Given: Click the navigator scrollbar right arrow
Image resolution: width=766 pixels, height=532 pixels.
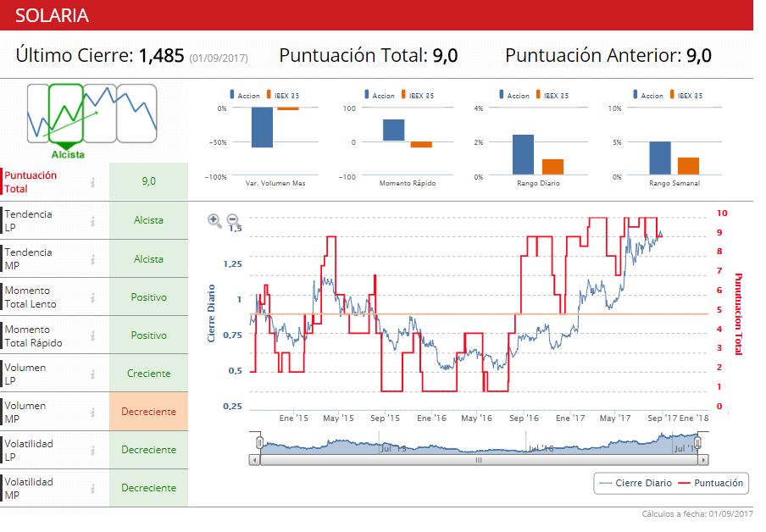Looking at the screenshot, I should [x=703, y=460].
